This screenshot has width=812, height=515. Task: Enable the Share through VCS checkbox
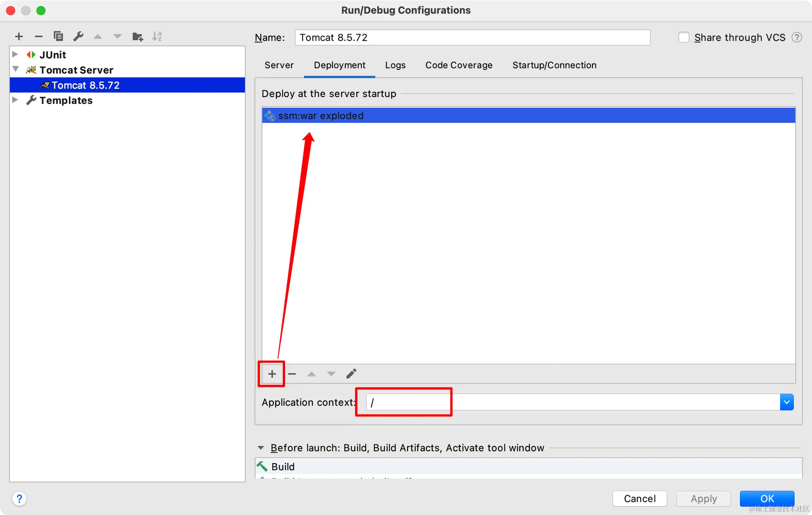pos(683,38)
